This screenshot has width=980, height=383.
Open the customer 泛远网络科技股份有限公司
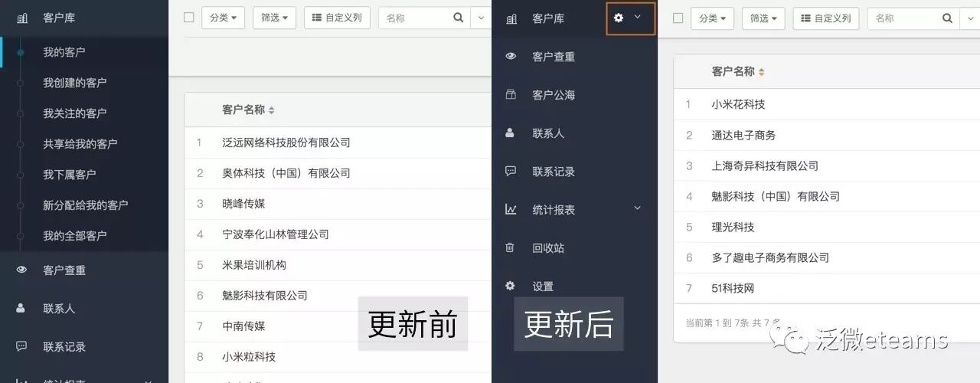tap(286, 142)
